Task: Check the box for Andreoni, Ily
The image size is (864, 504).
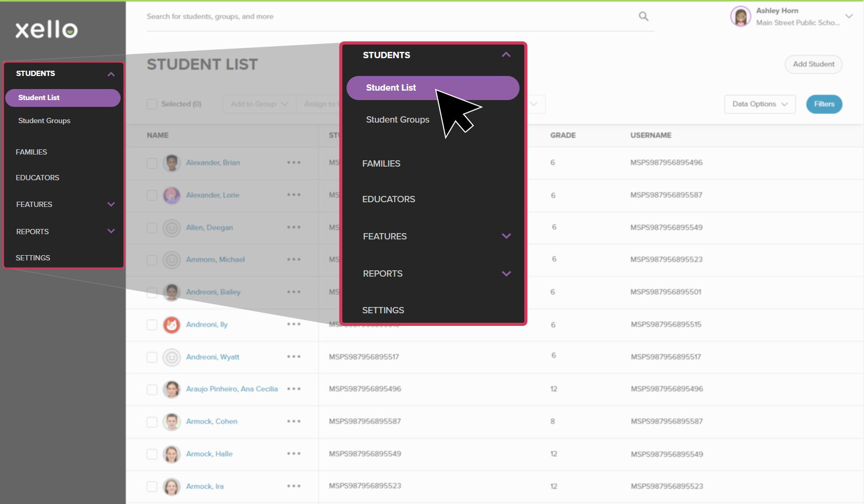Action: click(152, 325)
